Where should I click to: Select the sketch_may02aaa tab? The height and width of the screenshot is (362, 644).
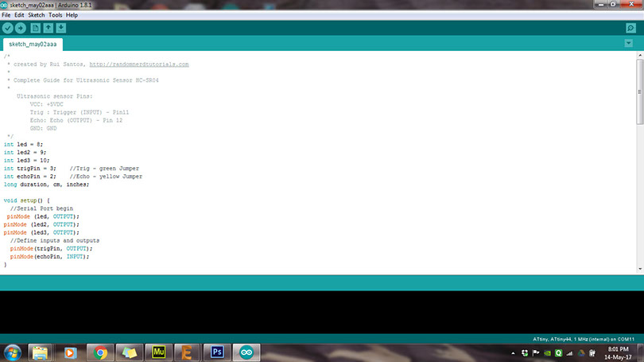coord(33,44)
